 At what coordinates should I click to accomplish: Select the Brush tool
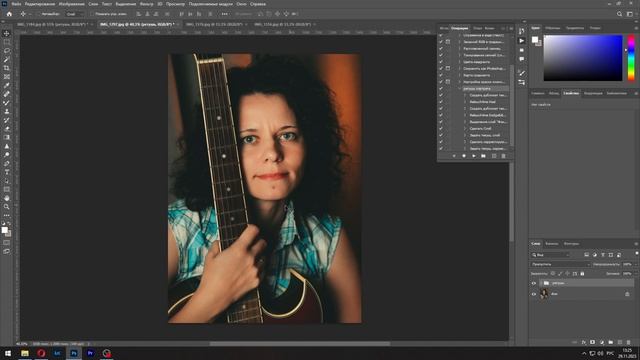(7, 102)
